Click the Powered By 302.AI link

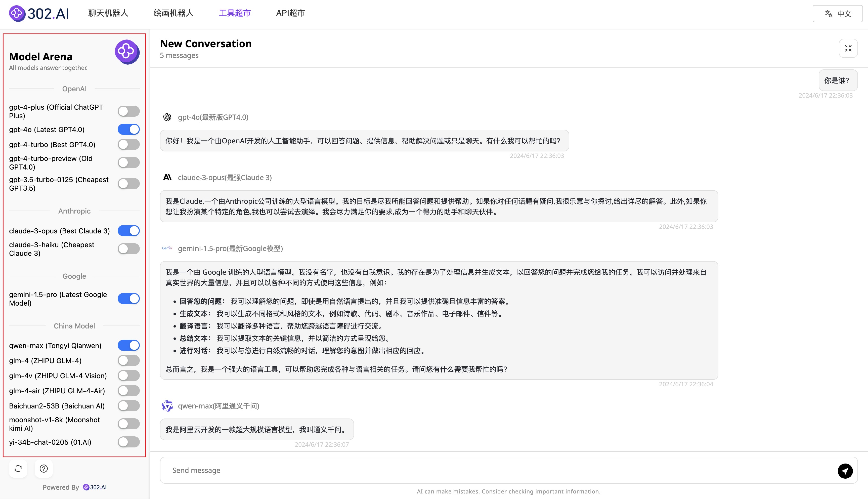pyautogui.click(x=75, y=487)
